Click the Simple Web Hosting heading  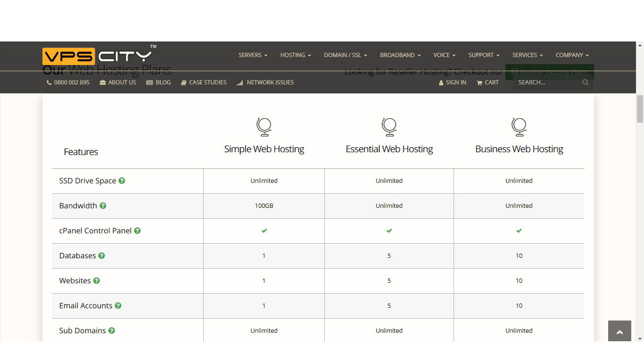(x=264, y=149)
